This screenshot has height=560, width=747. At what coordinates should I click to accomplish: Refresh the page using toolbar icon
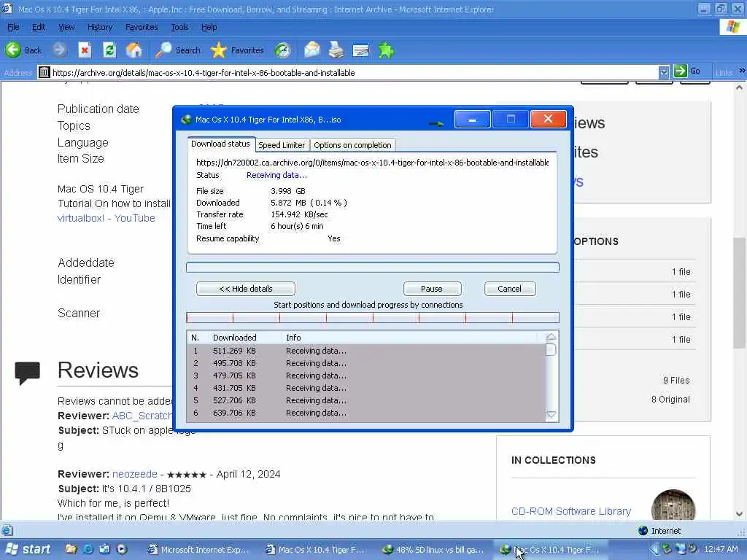pos(109,50)
